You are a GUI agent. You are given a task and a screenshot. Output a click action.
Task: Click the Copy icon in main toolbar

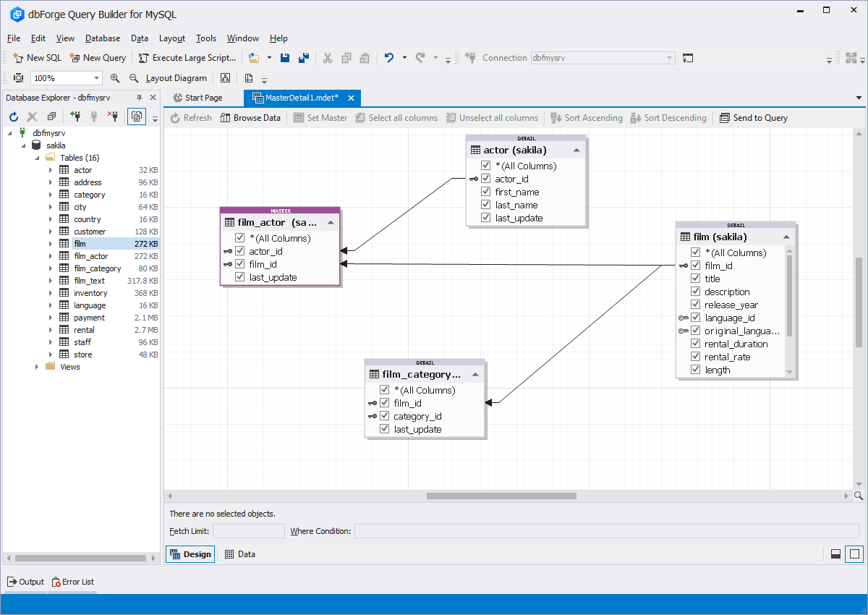pyautogui.click(x=346, y=58)
